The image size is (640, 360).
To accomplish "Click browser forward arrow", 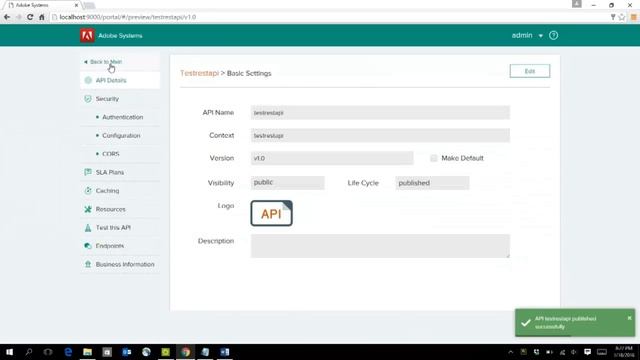I will click(18, 17).
